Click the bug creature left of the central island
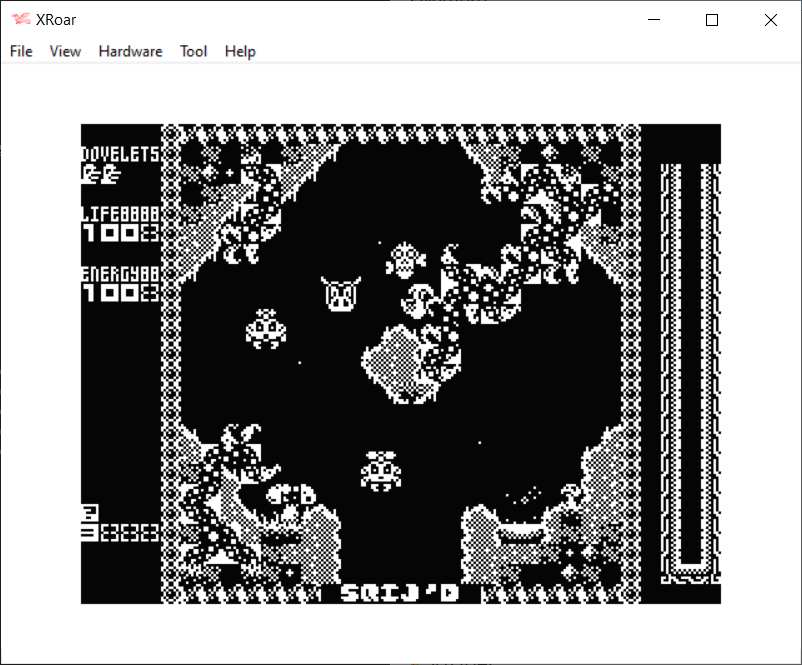Viewport: 802px width, 665px height. point(266,327)
